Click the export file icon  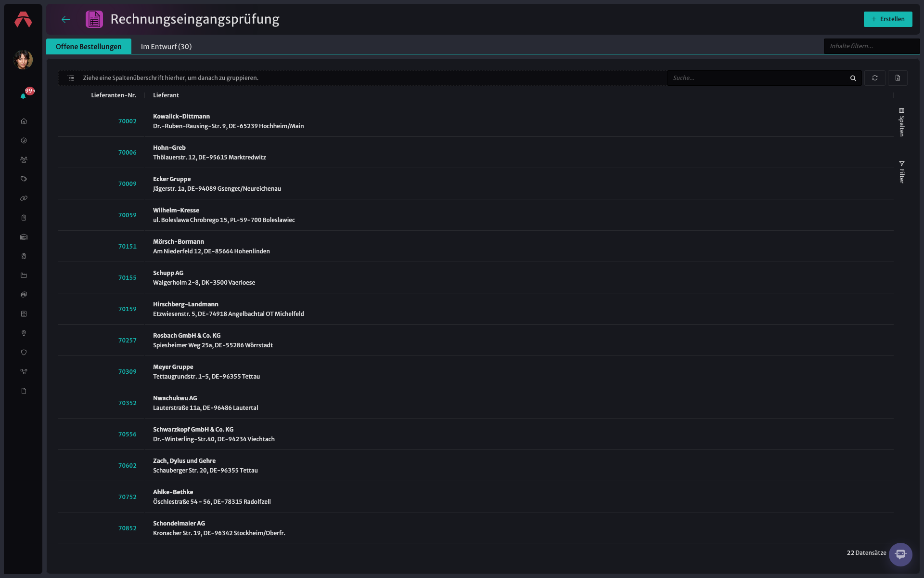pos(898,78)
